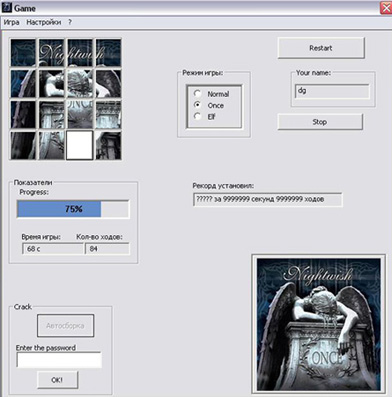Click the Stop button
The height and width of the screenshot is (397, 392).
point(320,122)
